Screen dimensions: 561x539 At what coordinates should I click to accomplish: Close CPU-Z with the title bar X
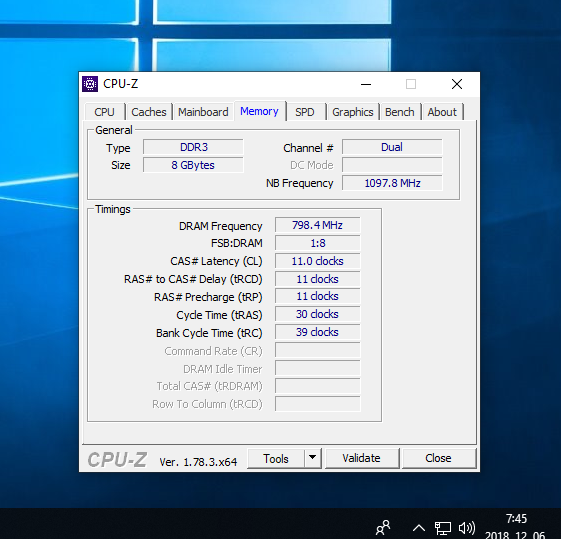pos(457,84)
